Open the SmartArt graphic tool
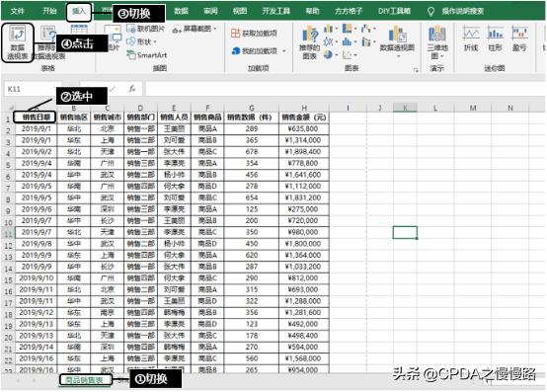The image size is (547, 392). (x=146, y=55)
